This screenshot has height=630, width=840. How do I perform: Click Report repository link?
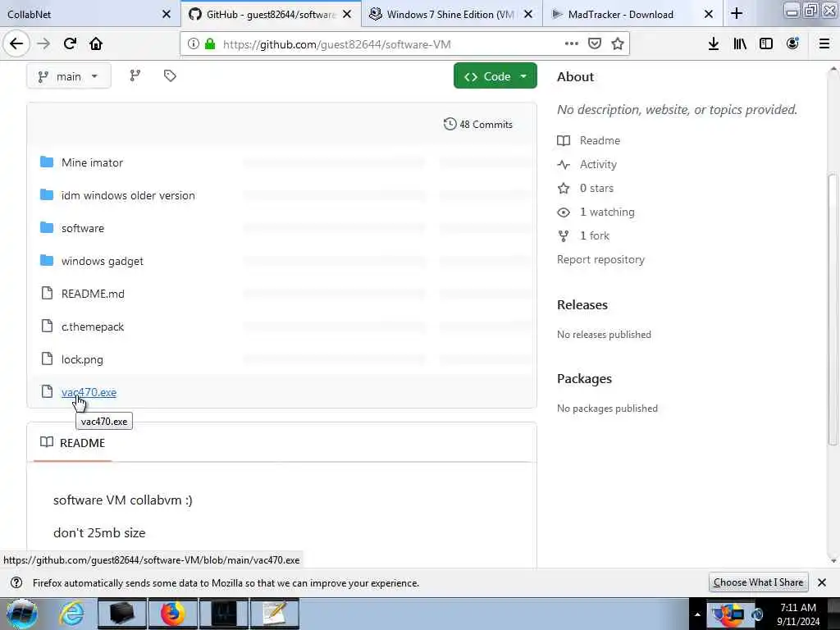coord(600,260)
